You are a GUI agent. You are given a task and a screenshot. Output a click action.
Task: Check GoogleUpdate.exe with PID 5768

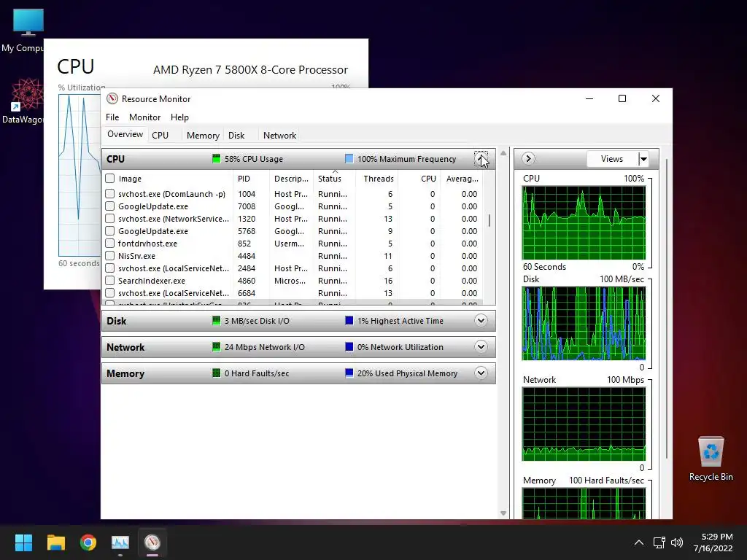coord(110,231)
